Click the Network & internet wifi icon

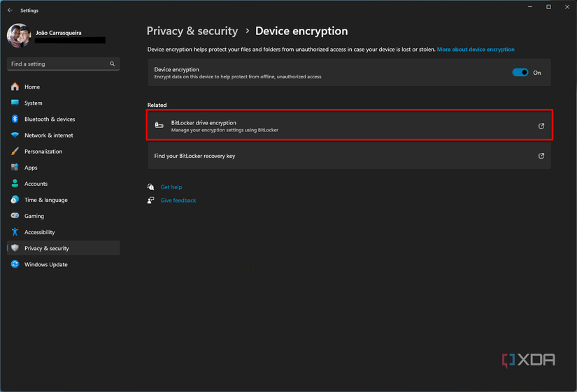(x=15, y=135)
